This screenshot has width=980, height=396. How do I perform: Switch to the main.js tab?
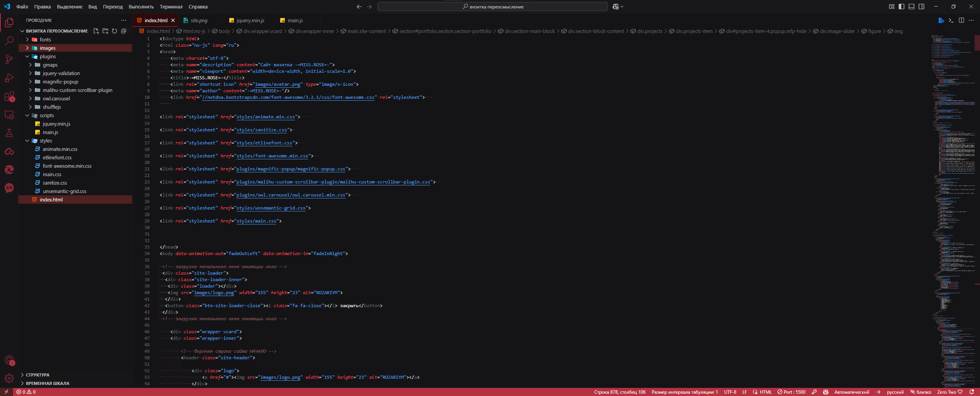tap(295, 20)
